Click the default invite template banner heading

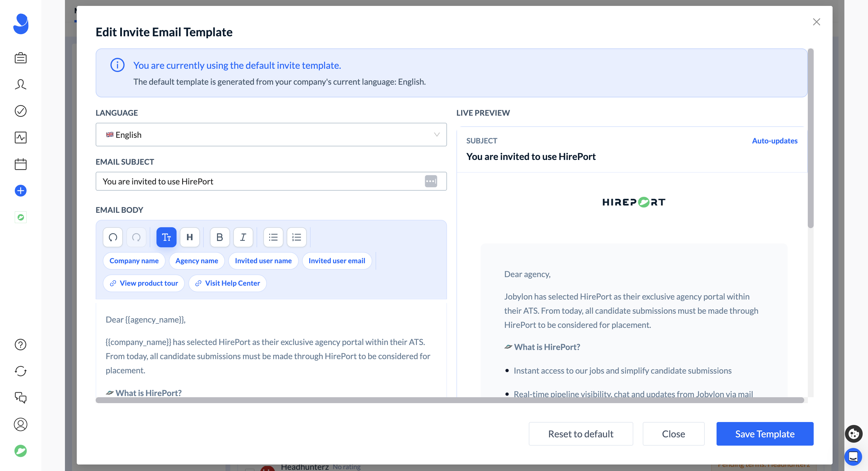(x=237, y=65)
